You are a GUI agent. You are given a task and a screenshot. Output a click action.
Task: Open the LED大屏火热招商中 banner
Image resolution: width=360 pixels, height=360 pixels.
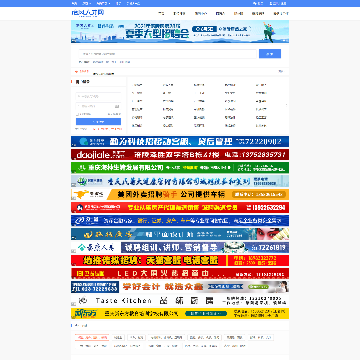(x=180, y=274)
